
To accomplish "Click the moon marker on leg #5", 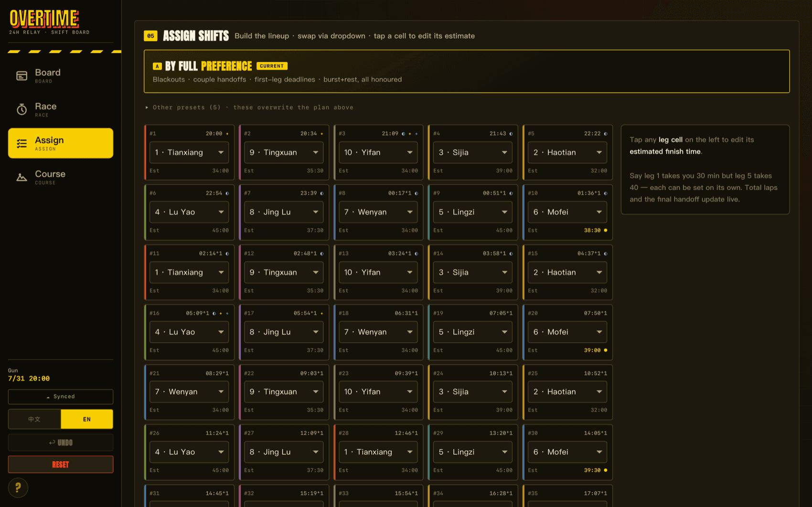I will (x=605, y=134).
